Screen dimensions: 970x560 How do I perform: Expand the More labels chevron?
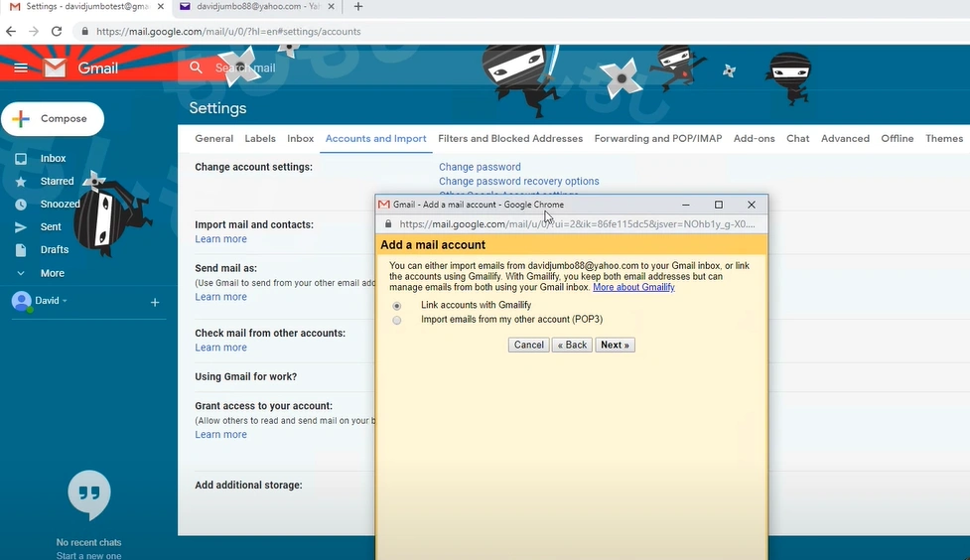coord(21,273)
